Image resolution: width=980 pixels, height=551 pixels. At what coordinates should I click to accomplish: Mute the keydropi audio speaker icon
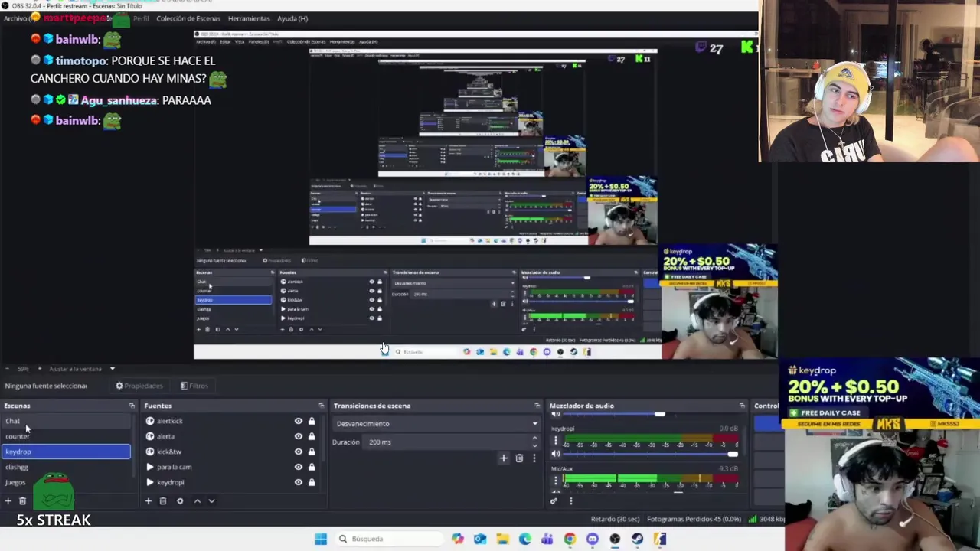[x=556, y=454]
